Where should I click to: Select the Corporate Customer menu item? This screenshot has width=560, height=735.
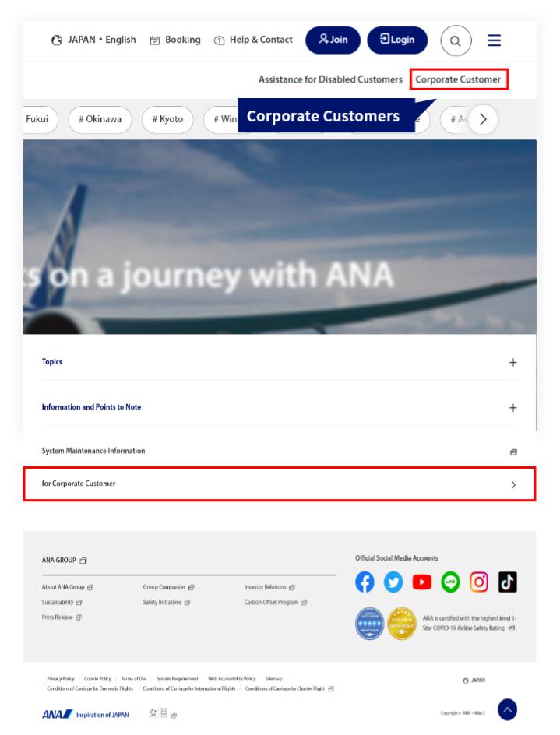pos(458,79)
